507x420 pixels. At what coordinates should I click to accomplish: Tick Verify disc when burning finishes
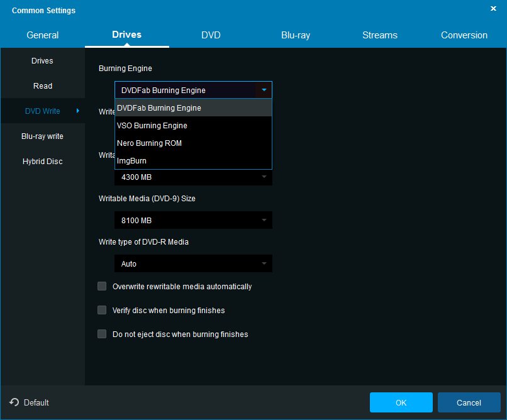(x=102, y=310)
